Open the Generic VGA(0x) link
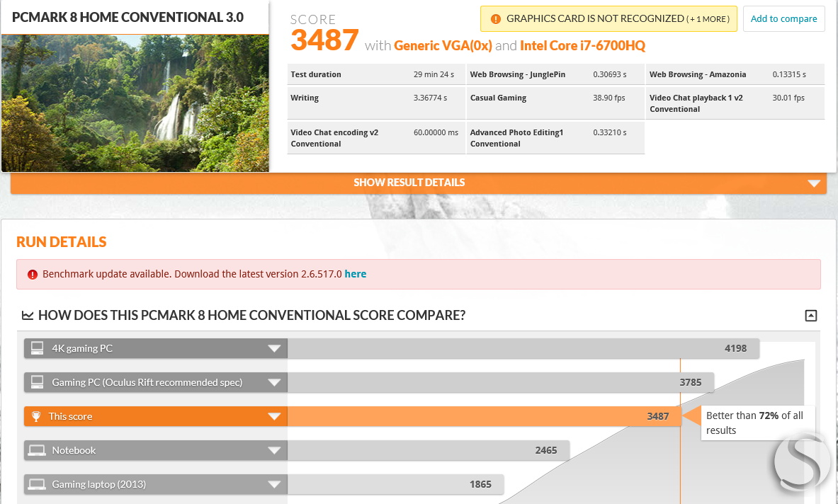Viewport: 838px width, 504px height. tap(443, 46)
